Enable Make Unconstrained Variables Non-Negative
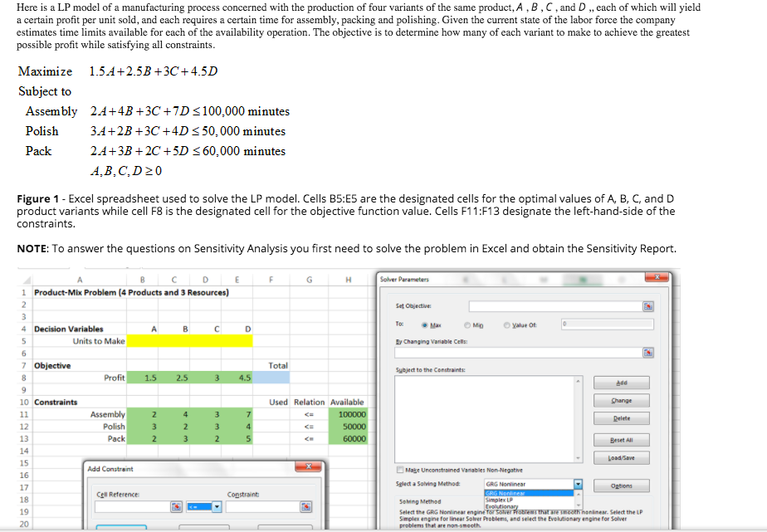Viewport: 767px width, 532px height. [400, 470]
